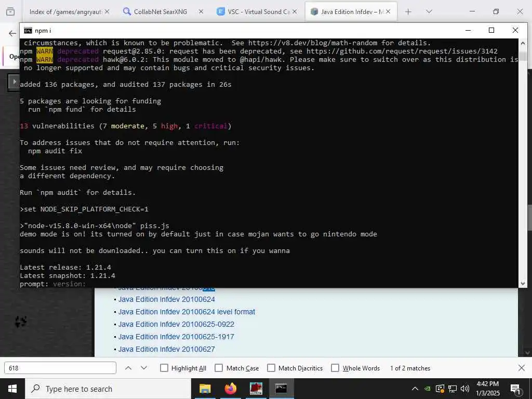Switch to Index of /games/angryaut tab

65,11
